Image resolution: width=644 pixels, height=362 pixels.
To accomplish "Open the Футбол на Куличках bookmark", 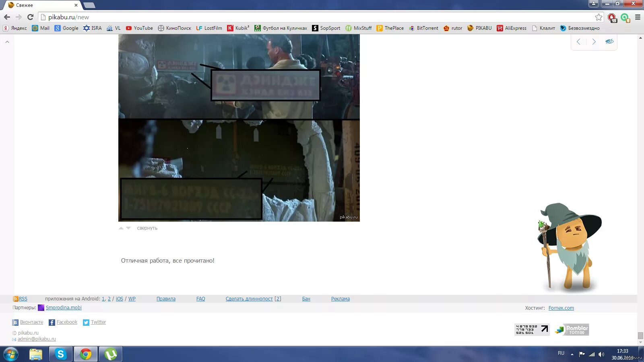I will [x=281, y=28].
